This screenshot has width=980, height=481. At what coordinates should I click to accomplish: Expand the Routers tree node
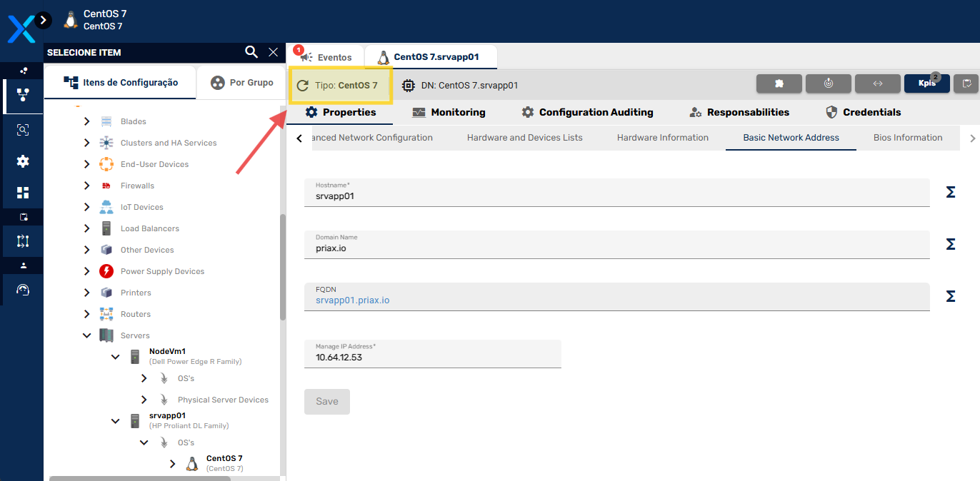(x=86, y=314)
